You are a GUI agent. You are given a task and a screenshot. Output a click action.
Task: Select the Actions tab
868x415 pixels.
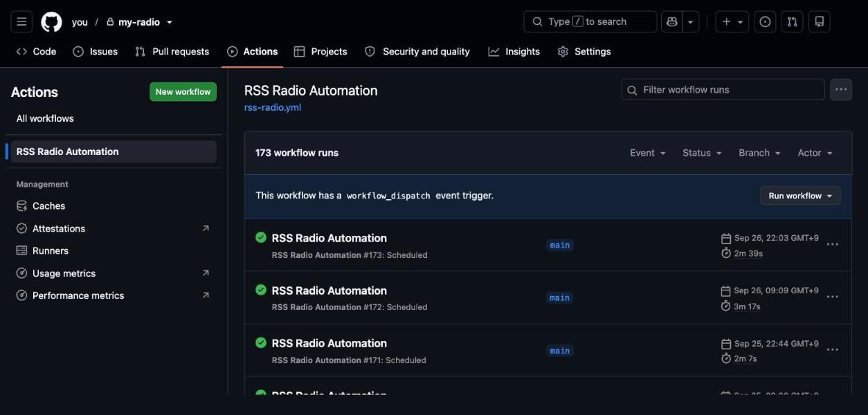[253, 51]
